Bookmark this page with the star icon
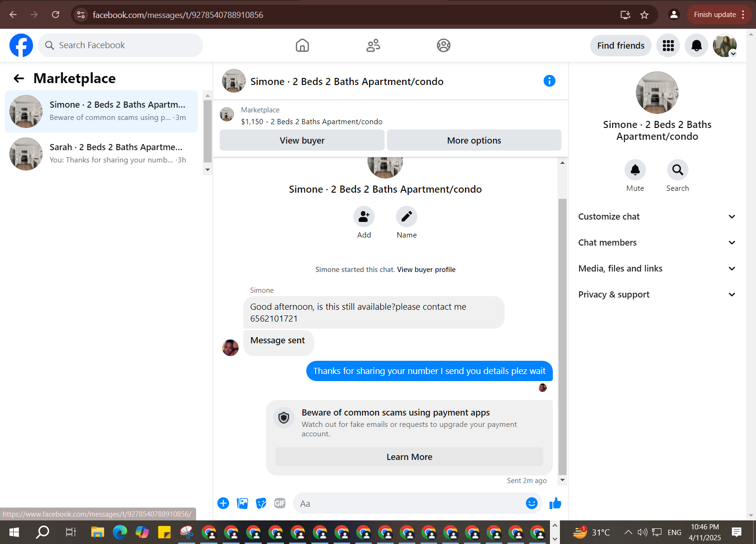The height and width of the screenshot is (544, 756). (x=644, y=15)
